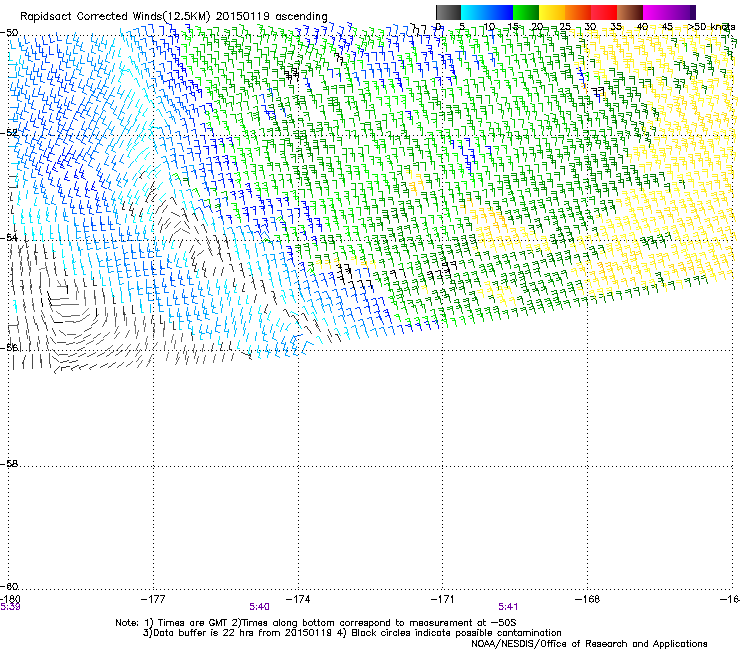
Task: Click the '-168' longitude axis label
Action: [x=588, y=599]
